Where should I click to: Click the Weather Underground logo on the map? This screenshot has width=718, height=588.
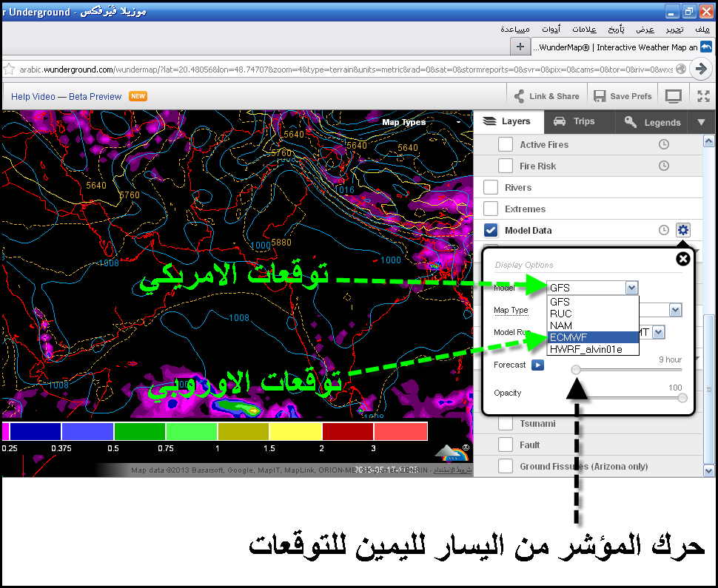[x=452, y=452]
